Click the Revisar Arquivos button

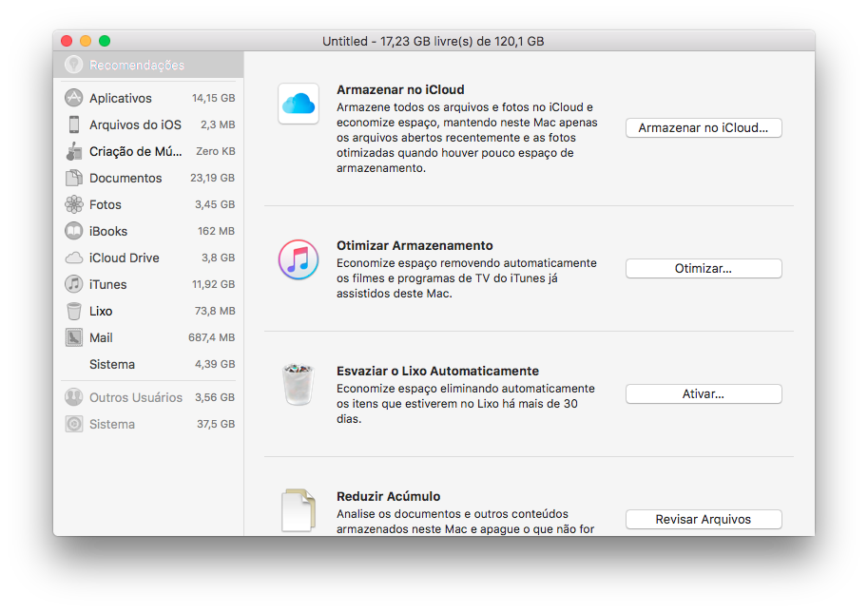703,520
